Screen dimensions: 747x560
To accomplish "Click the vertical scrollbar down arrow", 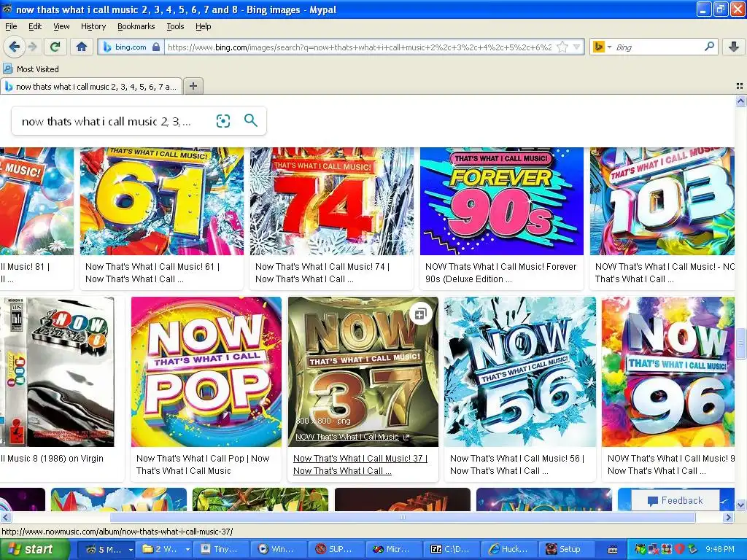I will tap(740, 505).
